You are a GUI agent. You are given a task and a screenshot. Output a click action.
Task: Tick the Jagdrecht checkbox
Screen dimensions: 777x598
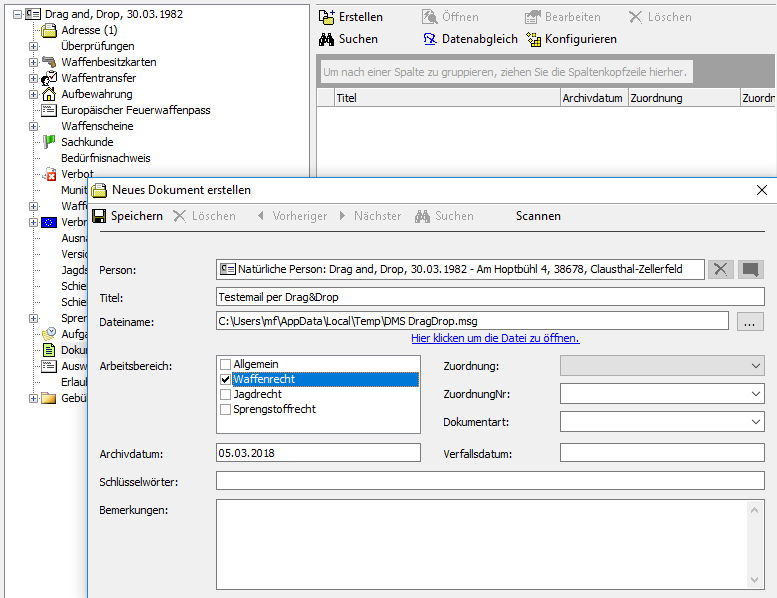pyautogui.click(x=226, y=395)
